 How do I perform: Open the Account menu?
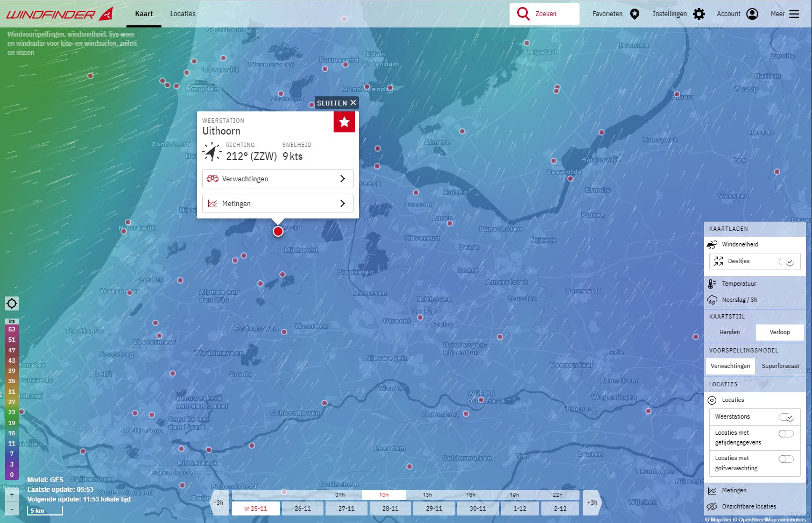(x=737, y=14)
